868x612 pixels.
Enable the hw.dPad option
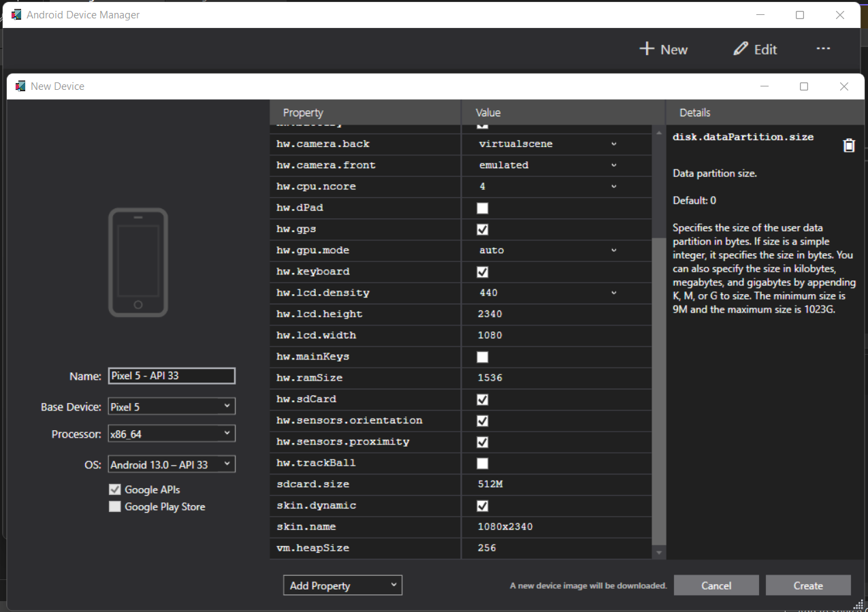point(482,208)
